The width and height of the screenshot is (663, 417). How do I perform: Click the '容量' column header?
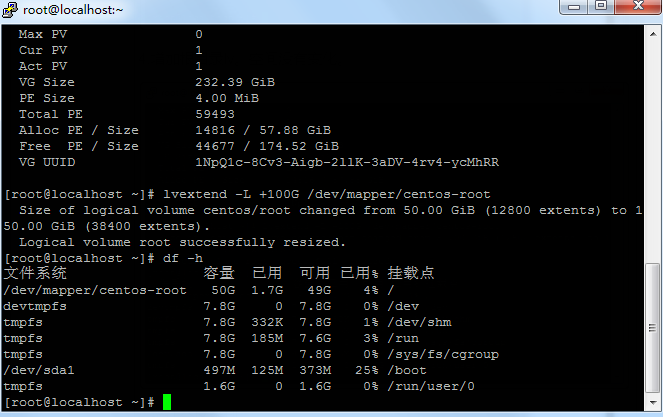[219, 273]
